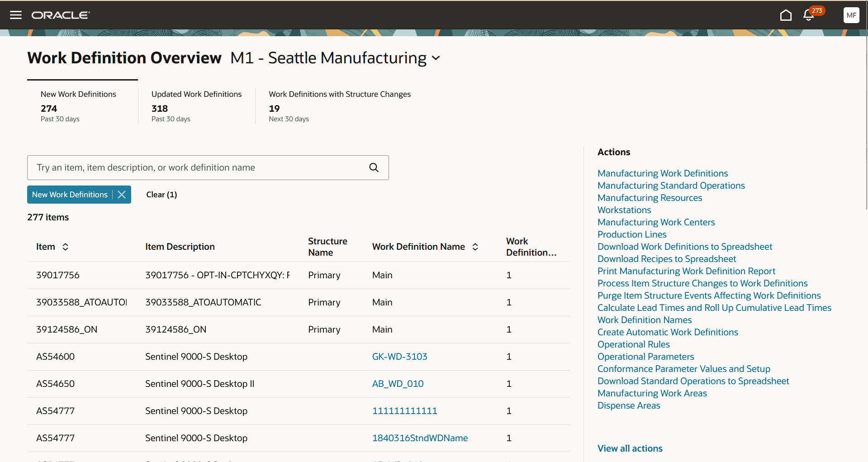Open the Operational Rules action
The width and height of the screenshot is (868, 462).
coord(633,344)
